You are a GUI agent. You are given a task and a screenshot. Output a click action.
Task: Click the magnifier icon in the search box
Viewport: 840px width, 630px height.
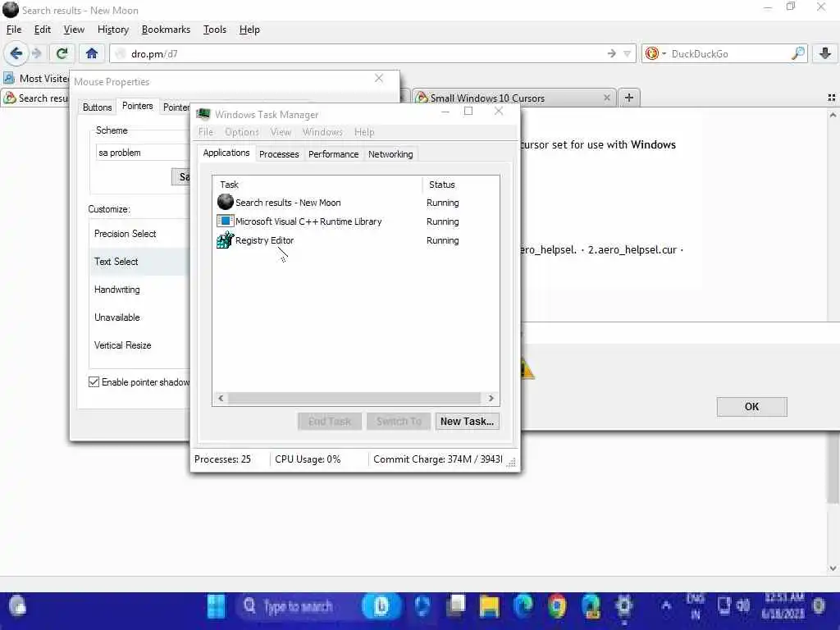click(x=797, y=53)
